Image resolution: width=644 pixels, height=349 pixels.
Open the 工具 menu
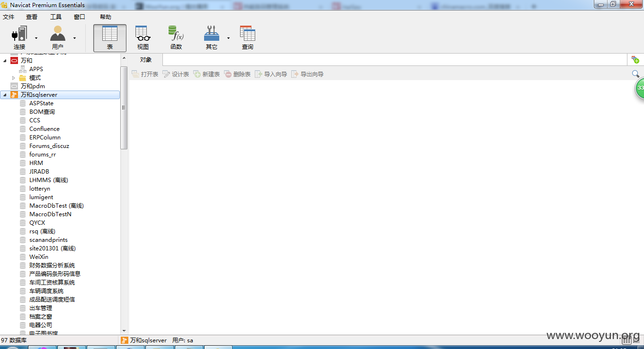point(56,17)
